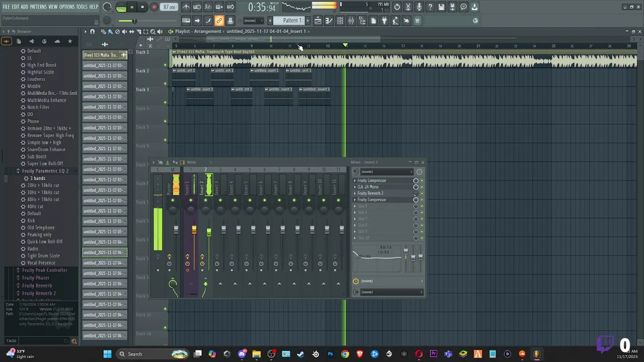
Task: Click the export/render download icon
Action: (x=474, y=7)
